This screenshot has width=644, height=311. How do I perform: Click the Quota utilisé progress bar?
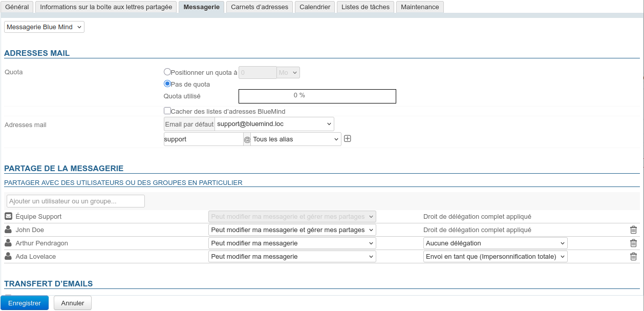pyautogui.click(x=317, y=96)
